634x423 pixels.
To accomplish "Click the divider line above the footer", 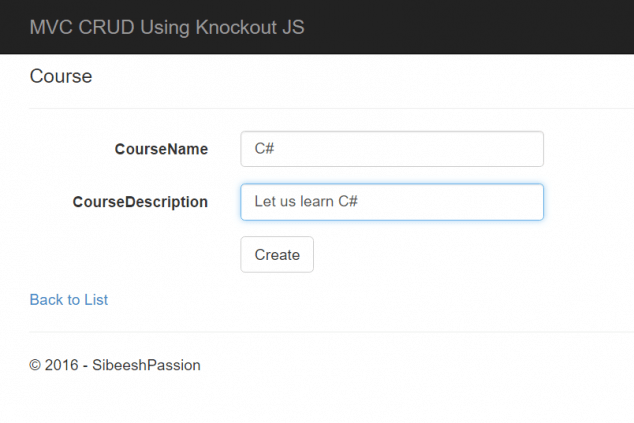I will [x=330, y=331].
